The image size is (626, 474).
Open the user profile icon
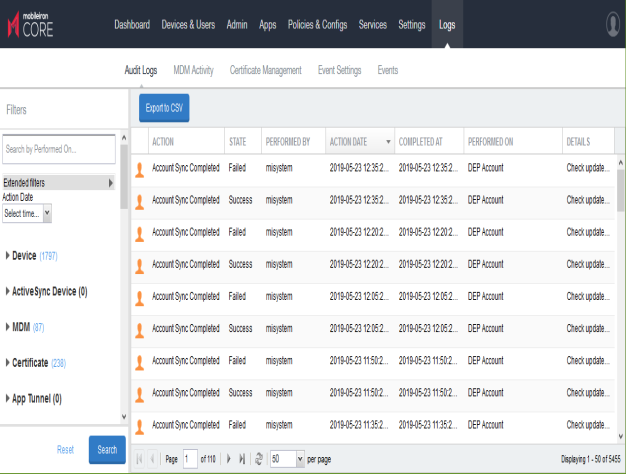613,24
